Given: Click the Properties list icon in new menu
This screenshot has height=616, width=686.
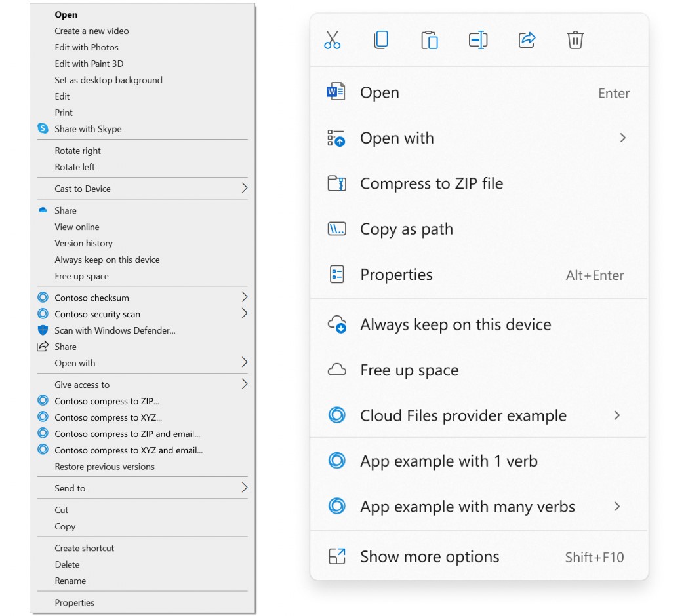Looking at the screenshot, I should pyautogui.click(x=336, y=275).
